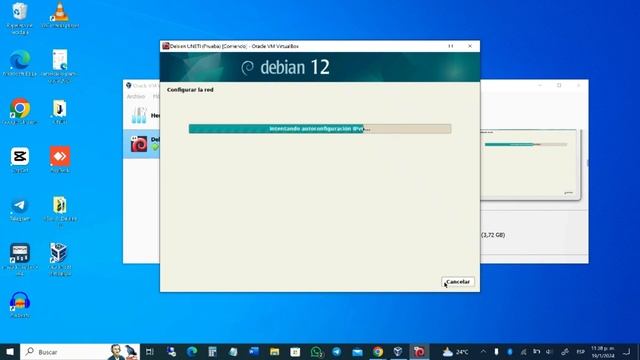Open the Microsoft Edge desktop shortcut
This screenshot has width=640, height=360.
20,63
